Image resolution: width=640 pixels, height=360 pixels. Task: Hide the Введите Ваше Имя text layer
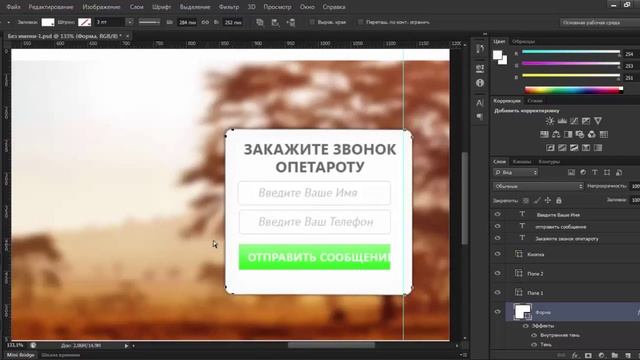pos(498,214)
